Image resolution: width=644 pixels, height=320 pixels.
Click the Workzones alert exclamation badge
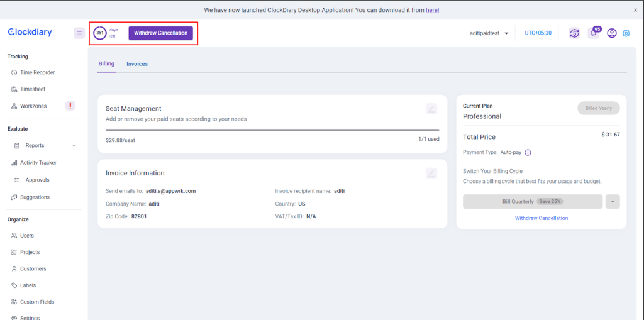click(70, 106)
